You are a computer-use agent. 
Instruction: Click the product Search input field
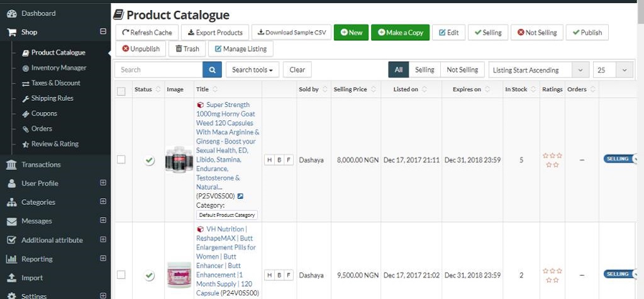159,70
